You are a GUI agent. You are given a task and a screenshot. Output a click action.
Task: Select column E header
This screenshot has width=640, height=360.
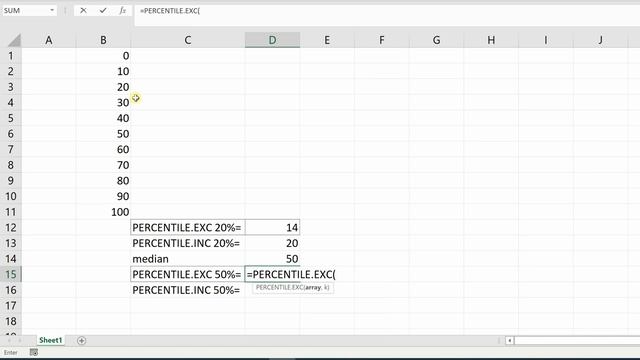click(327, 40)
